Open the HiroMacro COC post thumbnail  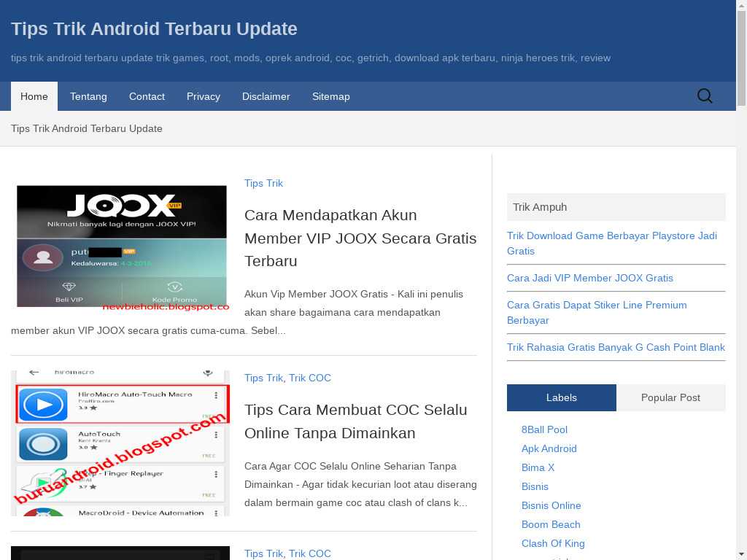coord(120,443)
